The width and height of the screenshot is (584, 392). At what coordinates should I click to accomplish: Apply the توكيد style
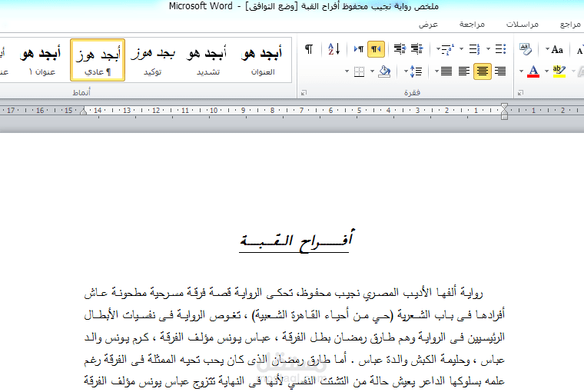(x=153, y=60)
